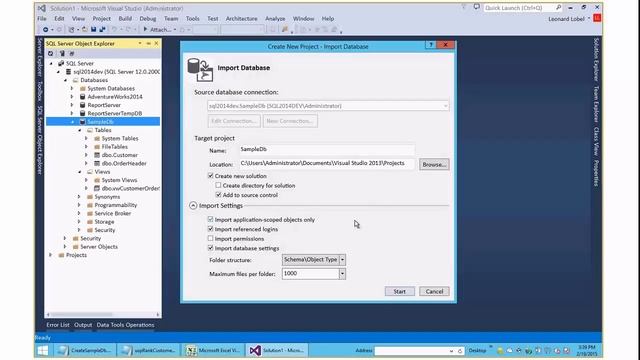640x360 pixels.
Task: Open the File menu
Action: click(42, 19)
